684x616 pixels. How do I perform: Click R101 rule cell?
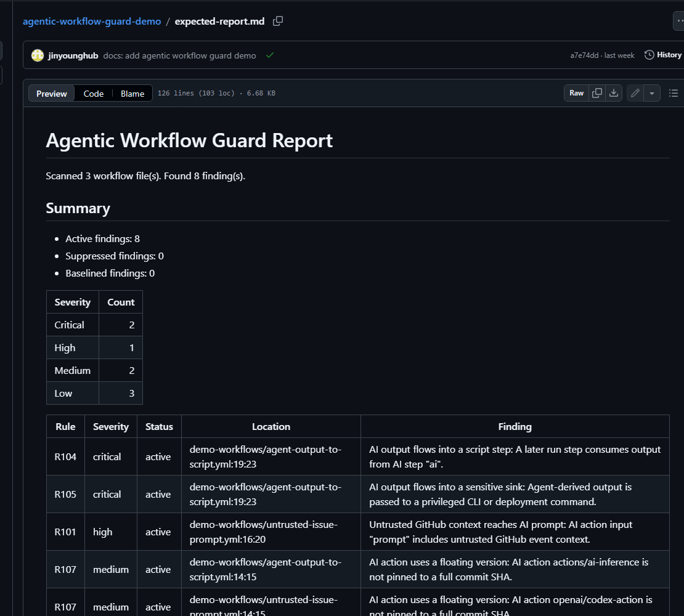[65, 532]
